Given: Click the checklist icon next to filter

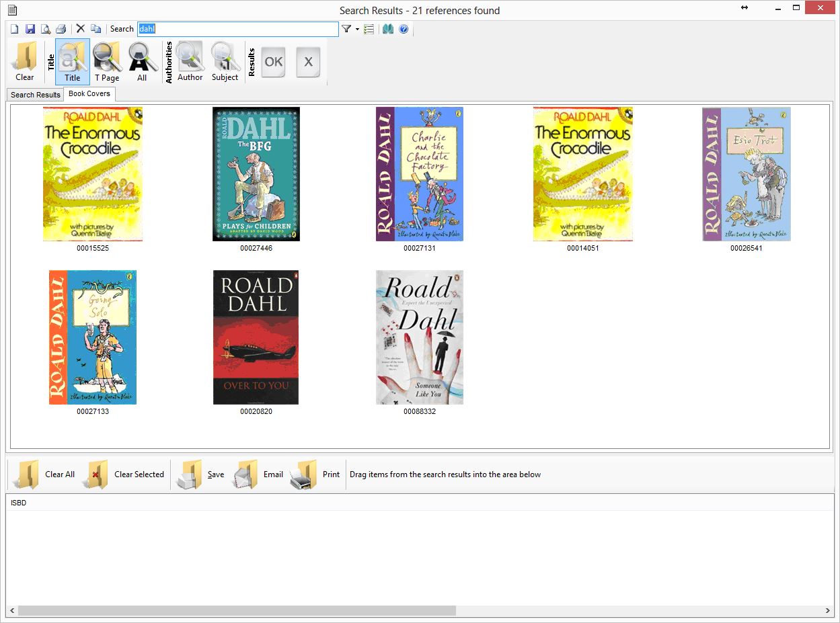Looking at the screenshot, I should click(369, 29).
